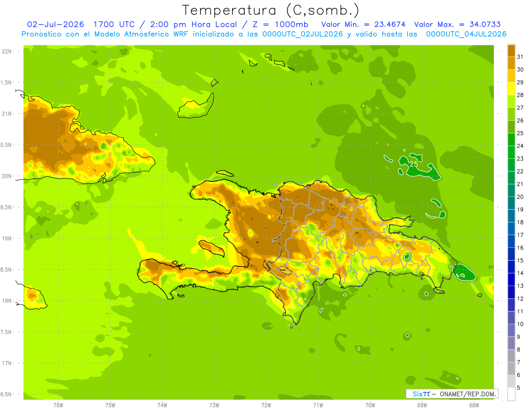Click the '73W' longitude tick label

click(x=214, y=405)
